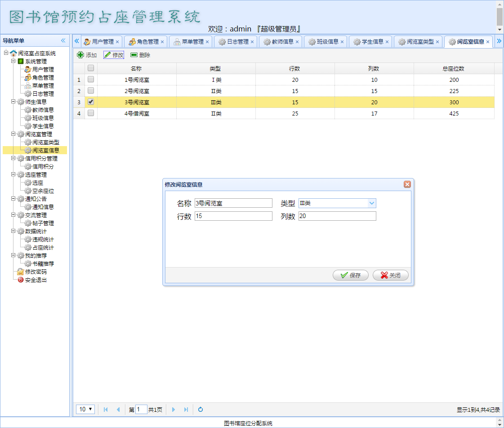Click the 列数 input field in dialog
Image resolution: width=504 pixels, height=428 pixels.
[337, 216]
